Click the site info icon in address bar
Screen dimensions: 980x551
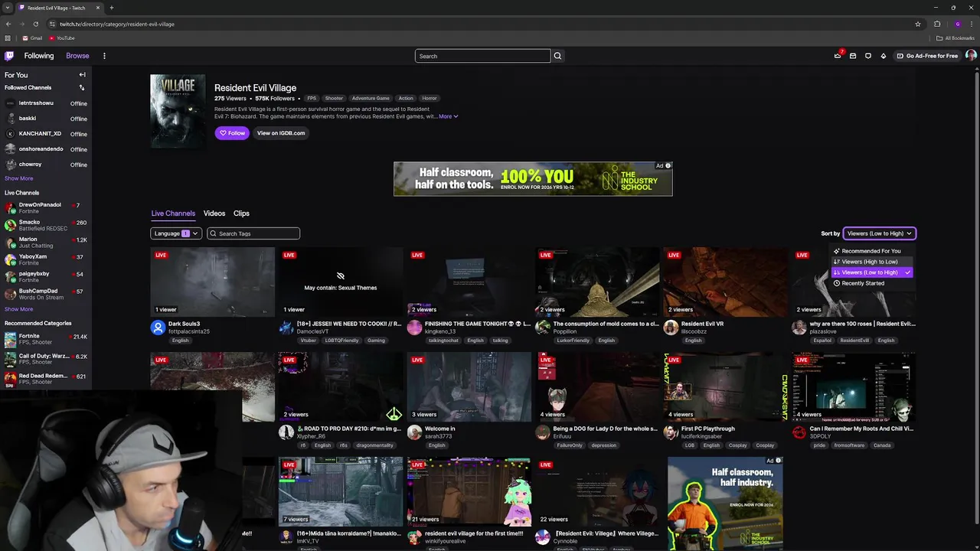pos(52,24)
